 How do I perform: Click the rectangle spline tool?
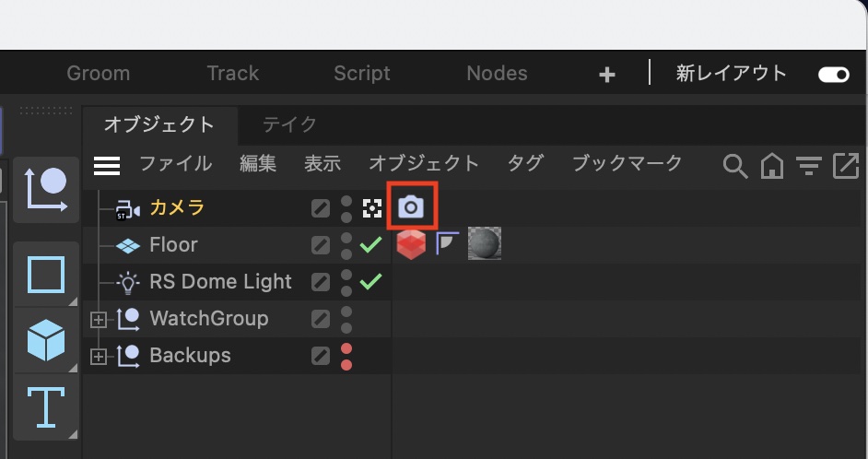click(46, 275)
